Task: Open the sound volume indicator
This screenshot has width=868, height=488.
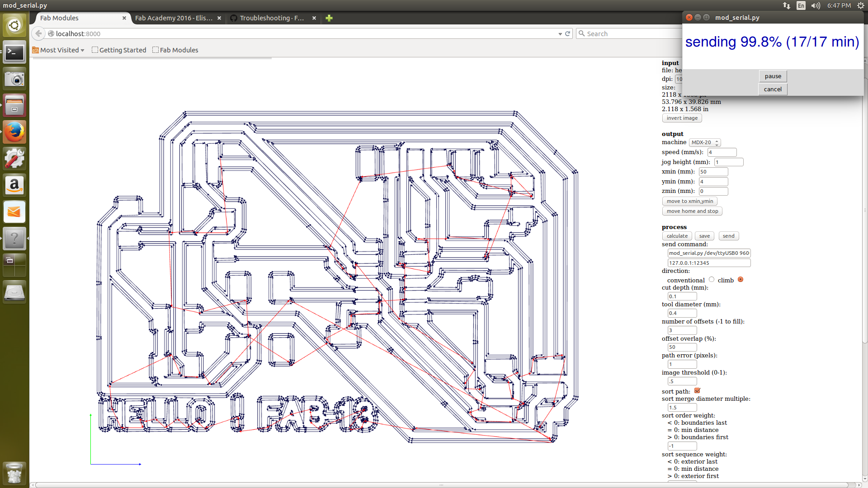Action: pos(816,5)
